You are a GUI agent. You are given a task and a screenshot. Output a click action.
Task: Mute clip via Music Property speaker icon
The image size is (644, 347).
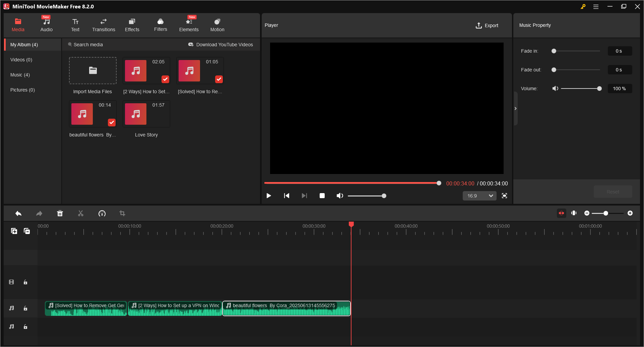coord(555,89)
